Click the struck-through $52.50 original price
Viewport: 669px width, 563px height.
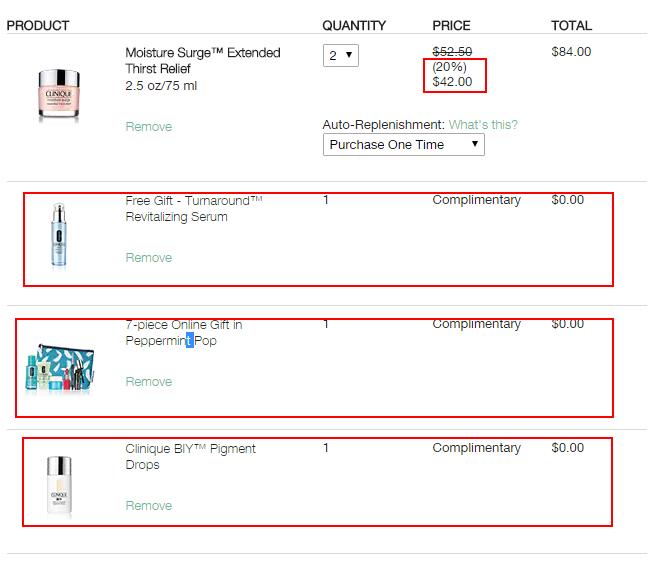[452, 52]
